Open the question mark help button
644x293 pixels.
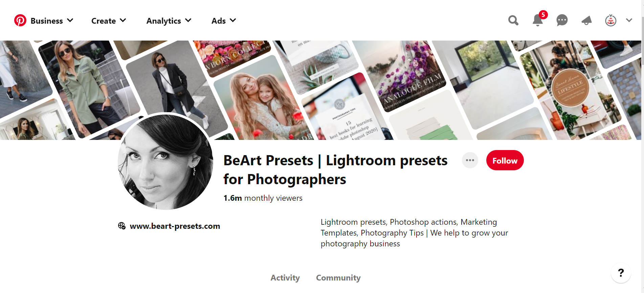(621, 273)
